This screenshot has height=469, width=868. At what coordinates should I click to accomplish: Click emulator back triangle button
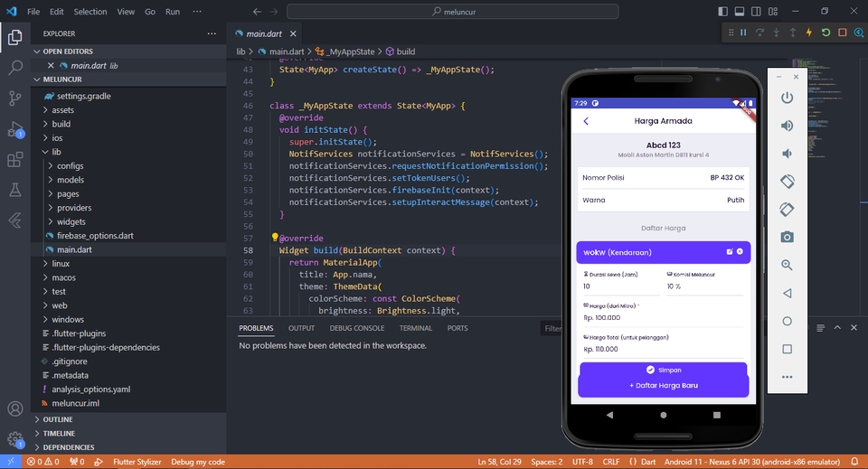(788, 293)
